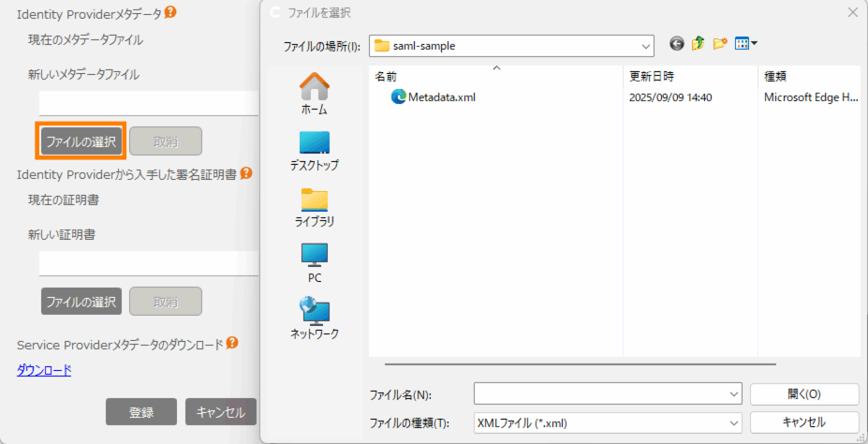Click the 開く(O) button
This screenshot has height=444, width=868.
click(803, 394)
